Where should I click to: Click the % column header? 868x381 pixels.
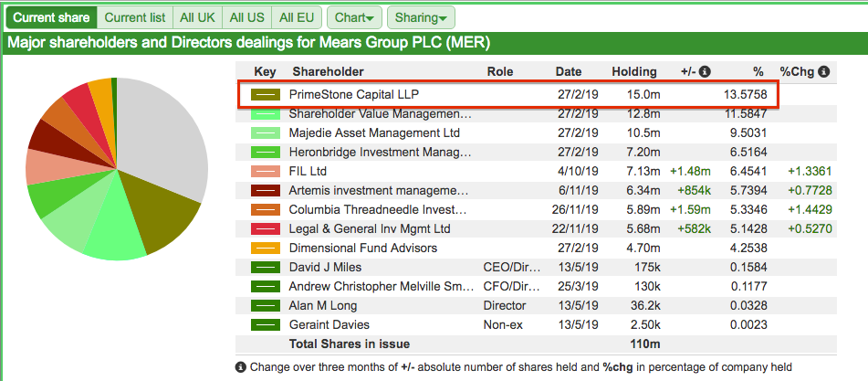click(758, 71)
